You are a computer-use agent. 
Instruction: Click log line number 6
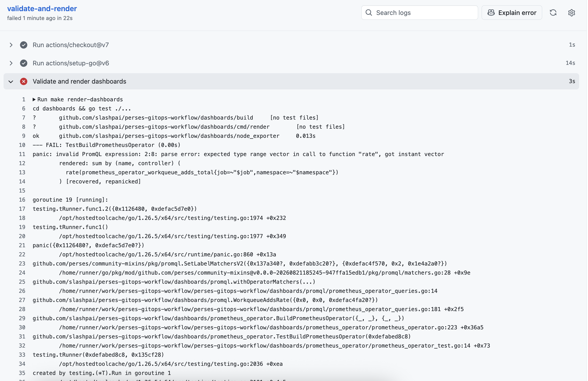24,109
